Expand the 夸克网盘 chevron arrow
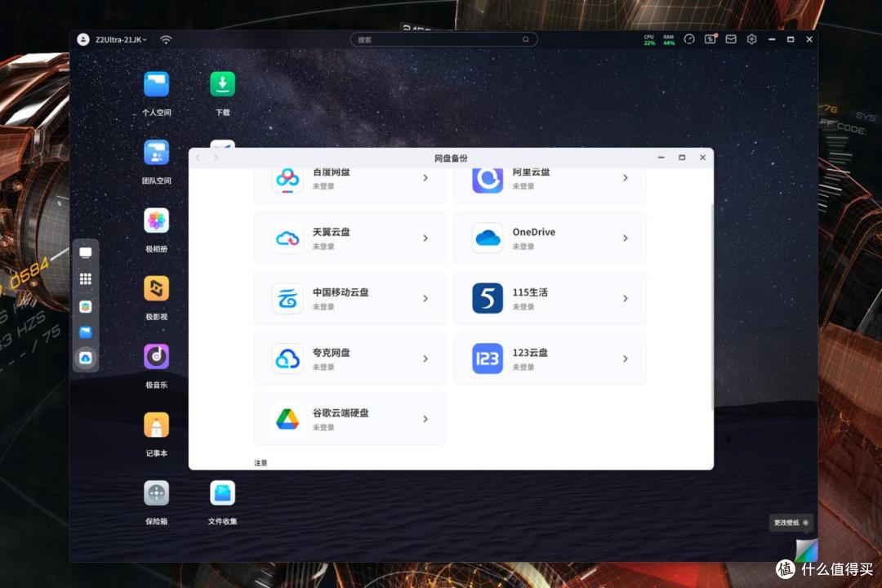The image size is (882, 588). pos(425,359)
